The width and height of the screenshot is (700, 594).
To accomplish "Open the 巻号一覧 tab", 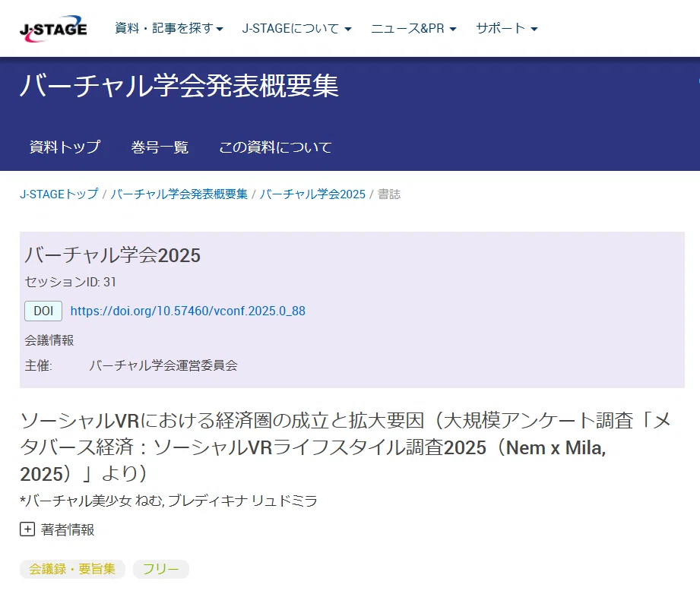I will 160,147.
